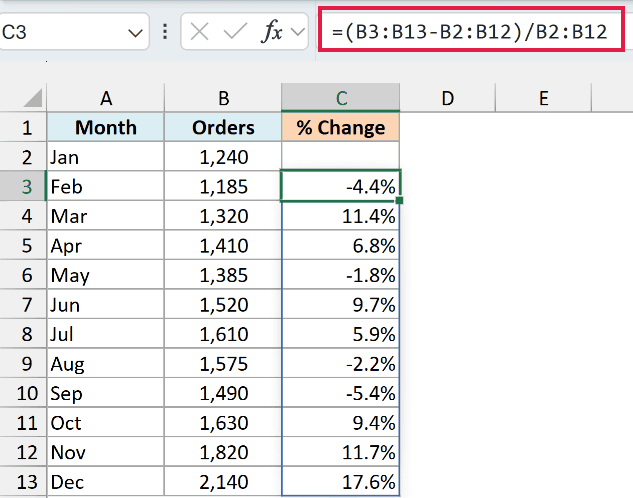Click the empty cell C2

point(341,157)
